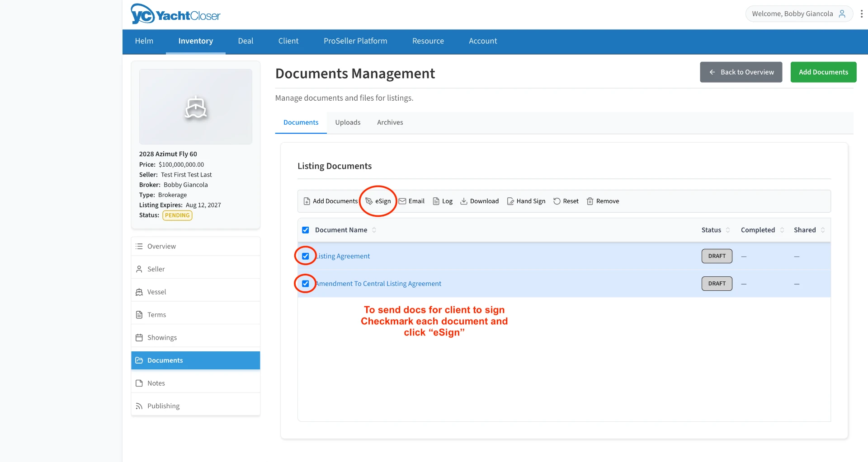Viewport: 868px width, 462px height.
Task: Click the Add Documents toolbar file icon
Action: pyautogui.click(x=307, y=201)
